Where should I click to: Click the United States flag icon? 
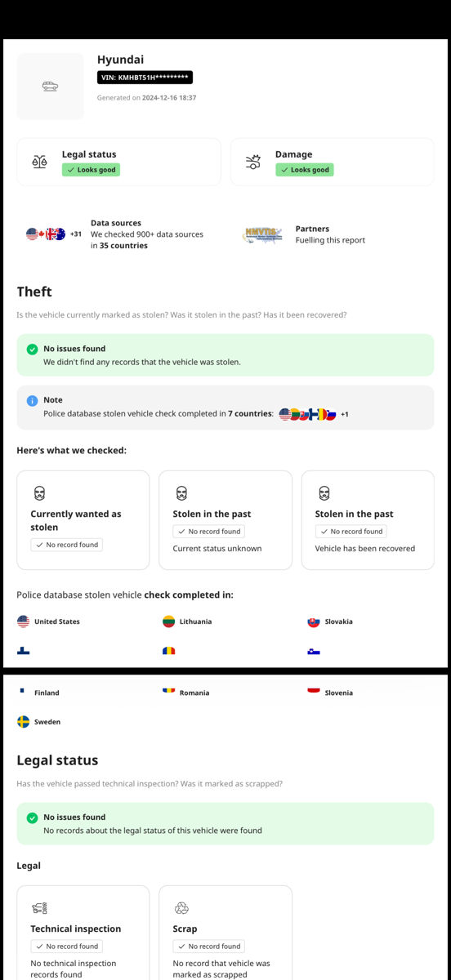23,621
